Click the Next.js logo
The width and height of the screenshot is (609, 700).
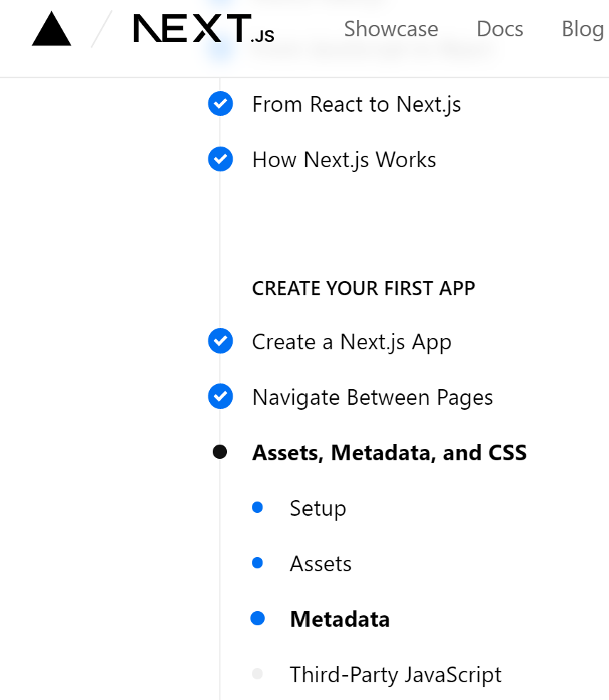[x=203, y=30]
